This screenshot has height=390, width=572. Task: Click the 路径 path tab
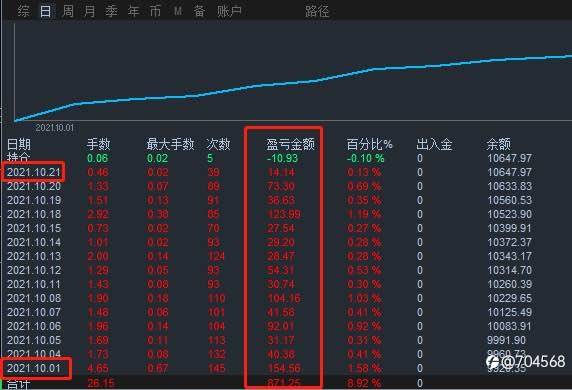(317, 11)
